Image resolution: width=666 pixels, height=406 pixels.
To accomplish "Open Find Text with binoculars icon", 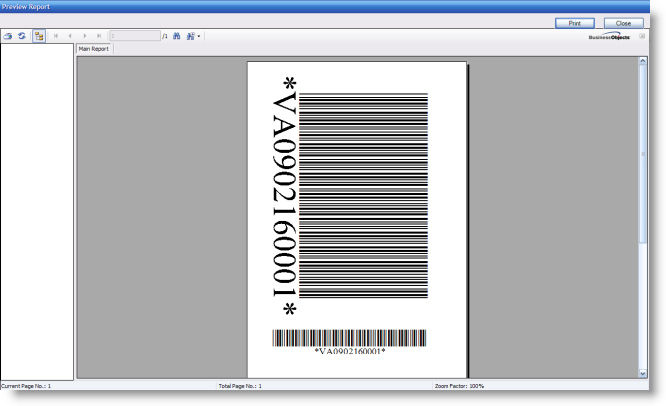I will pyautogui.click(x=177, y=36).
